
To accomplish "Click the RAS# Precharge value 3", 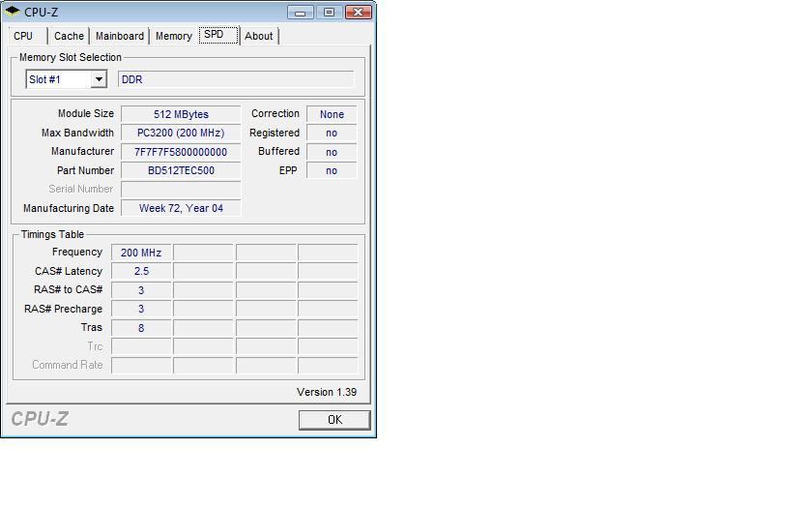I will point(141,309).
